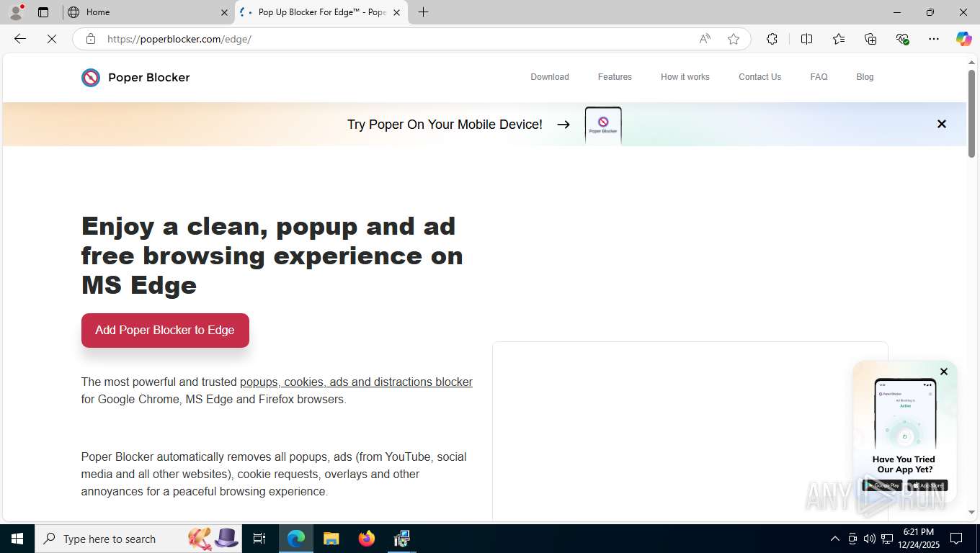Screen dimensions: 980x553
Task: Add this page to favorites star
Action: click(734, 39)
